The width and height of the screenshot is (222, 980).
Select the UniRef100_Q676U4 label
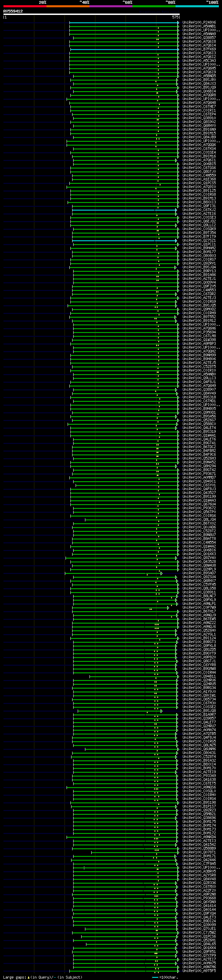[x=199, y=504]
